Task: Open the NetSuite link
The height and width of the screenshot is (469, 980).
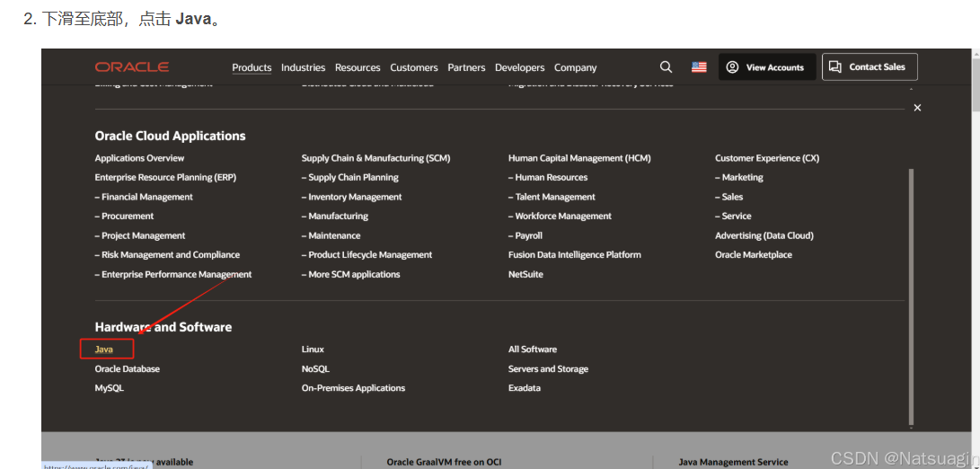Action: coord(525,274)
